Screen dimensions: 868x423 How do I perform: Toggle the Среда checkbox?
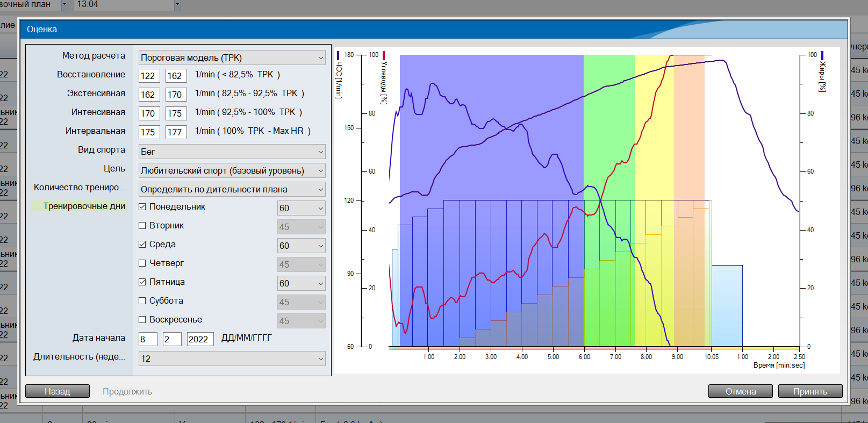142,245
